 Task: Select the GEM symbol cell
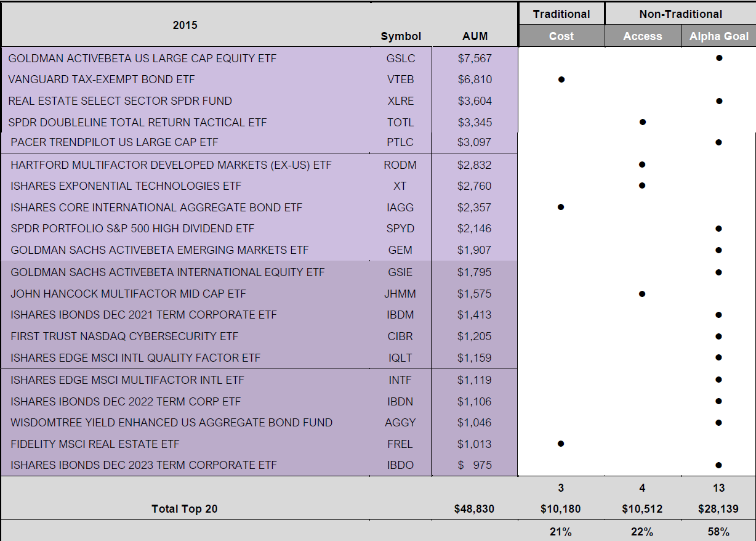tap(400, 250)
